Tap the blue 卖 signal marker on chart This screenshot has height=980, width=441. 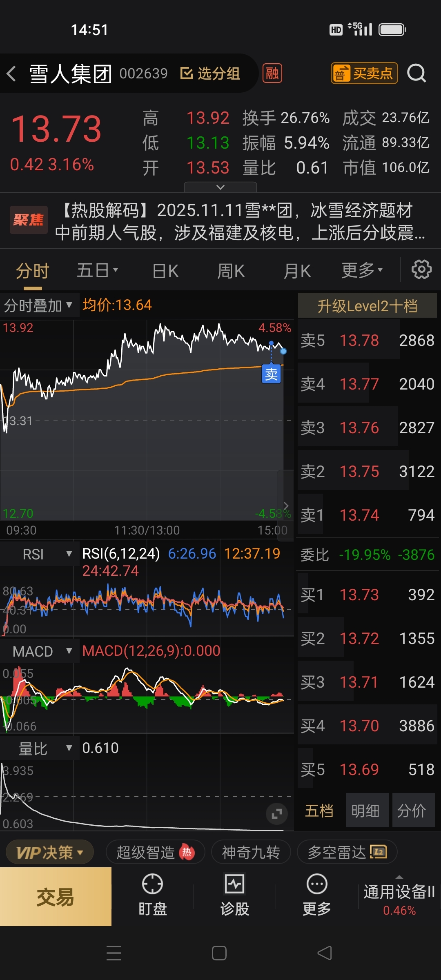pos(271,373)
